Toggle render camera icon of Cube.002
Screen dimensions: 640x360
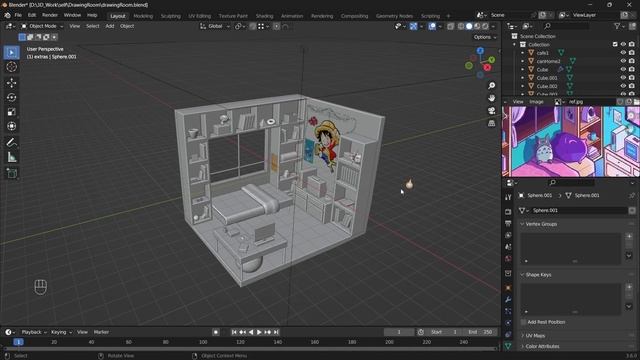pyautogui.click(x=632, y=86)
